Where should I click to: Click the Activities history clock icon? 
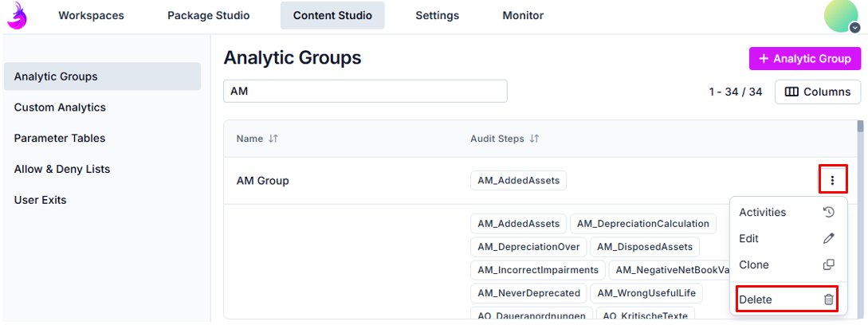pyautogui.click(x=828, y=212)
